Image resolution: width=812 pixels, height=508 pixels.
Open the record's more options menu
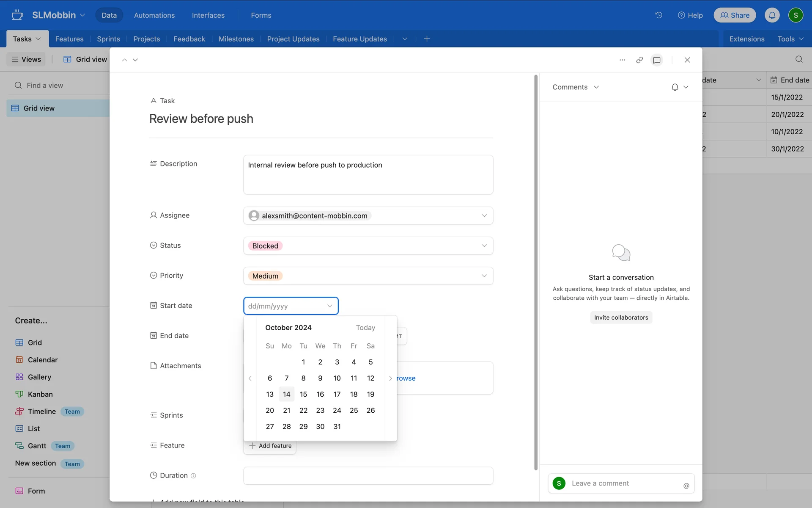(x=622, y=60)
